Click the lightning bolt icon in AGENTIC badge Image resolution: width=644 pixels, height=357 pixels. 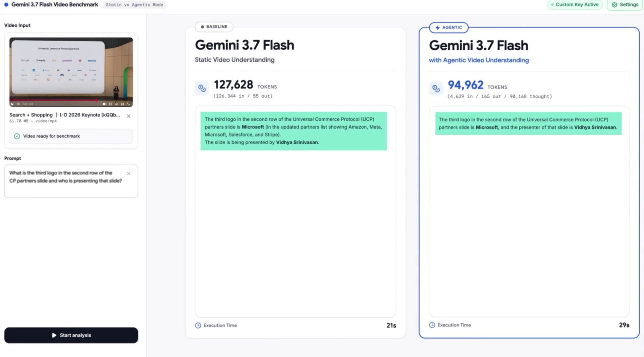click(437, 28)
